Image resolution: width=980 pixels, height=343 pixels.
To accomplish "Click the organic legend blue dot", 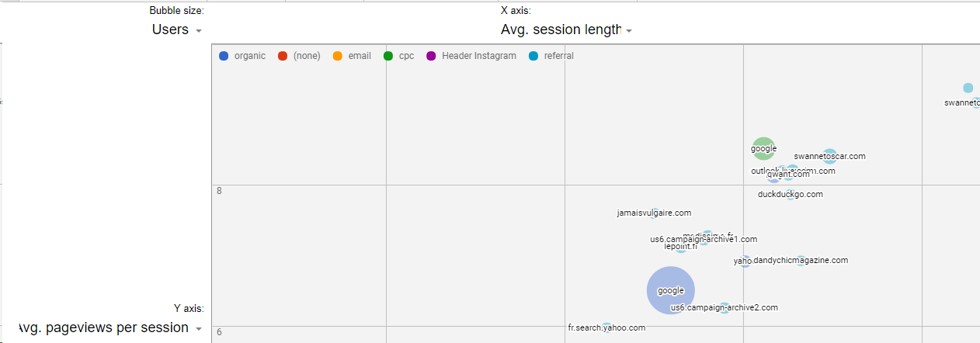I will (x=224, y=56).
